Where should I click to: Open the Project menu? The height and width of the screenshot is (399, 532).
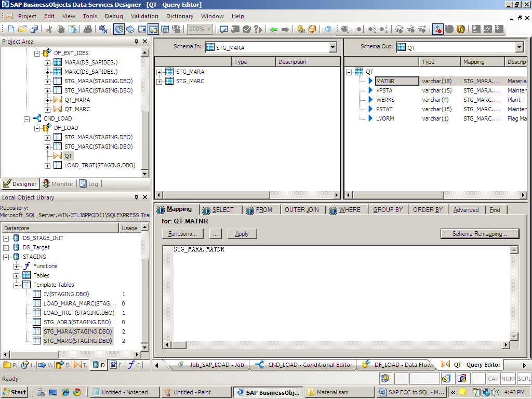(27, 16)
